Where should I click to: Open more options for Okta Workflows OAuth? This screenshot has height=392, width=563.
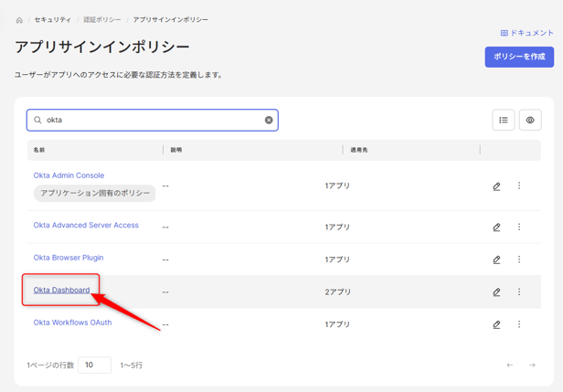[x=519, y=324]
